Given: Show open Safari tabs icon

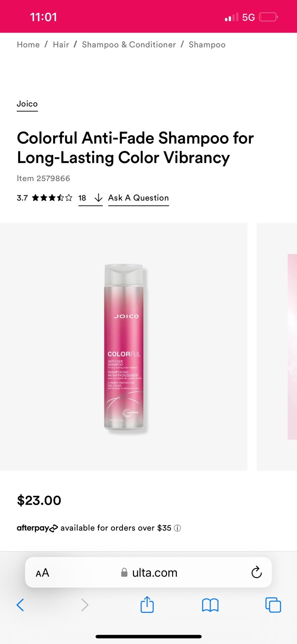Looking at the screenshot, I should [x=273, y=605].
